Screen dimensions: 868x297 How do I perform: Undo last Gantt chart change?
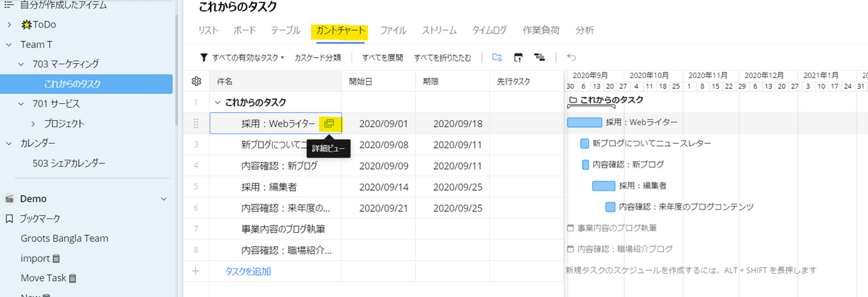[x=571, y=57]
